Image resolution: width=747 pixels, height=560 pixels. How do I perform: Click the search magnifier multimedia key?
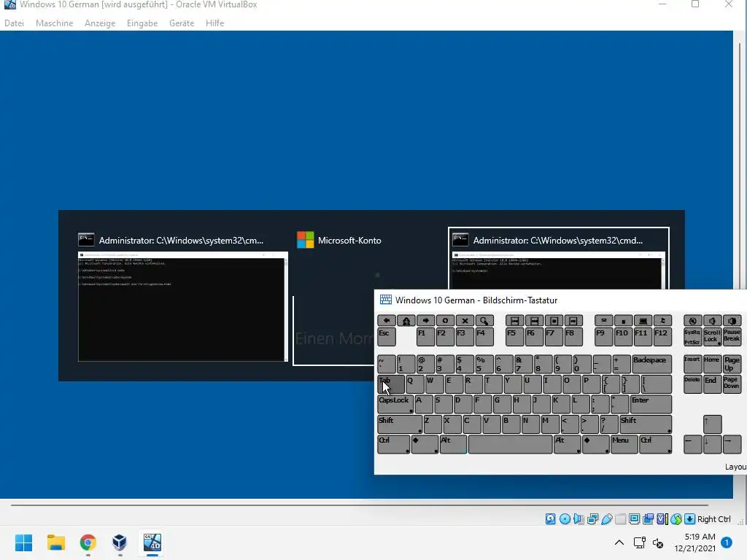click(x=484, y=321)
